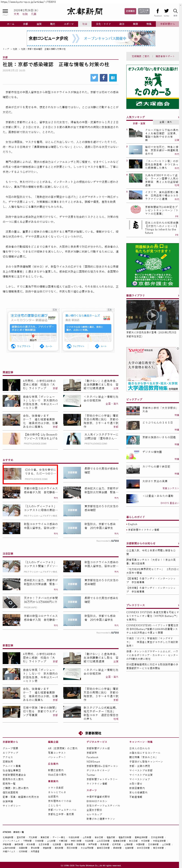Expand 人気ランキング with its chevron arrow
The image size is (182, 868).
pyautogui.click(x=178, y=117)
